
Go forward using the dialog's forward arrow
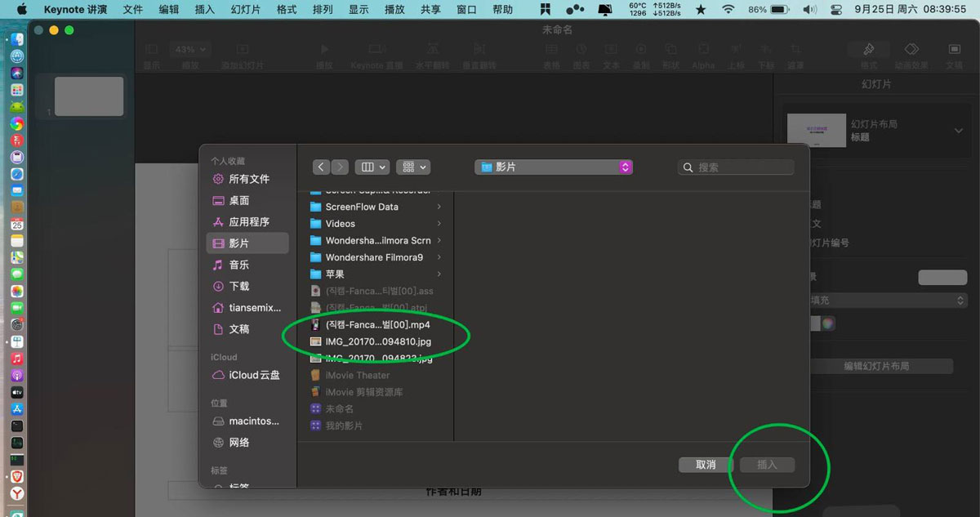pyautogui.click(x=340, y=167)
